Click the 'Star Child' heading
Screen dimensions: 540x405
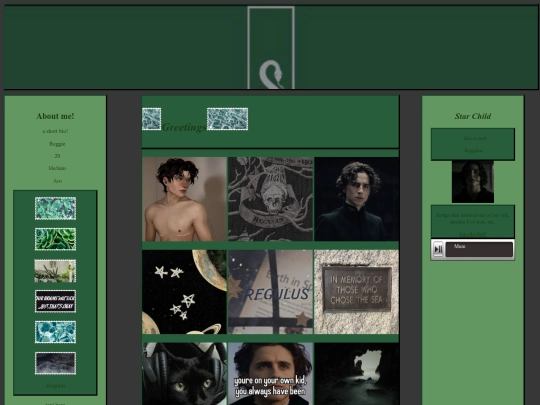pyautogui.click(x=473, y=116)
